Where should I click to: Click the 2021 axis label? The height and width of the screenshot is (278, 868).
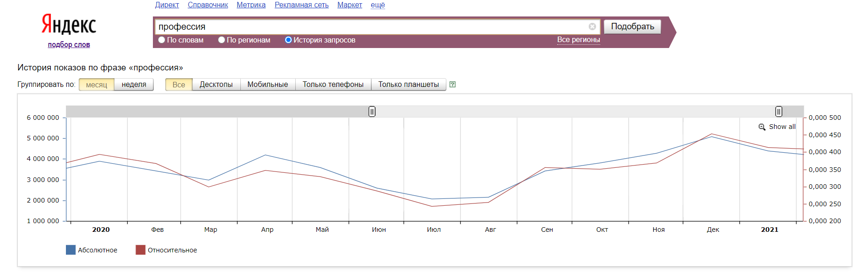tap(770, 230)
